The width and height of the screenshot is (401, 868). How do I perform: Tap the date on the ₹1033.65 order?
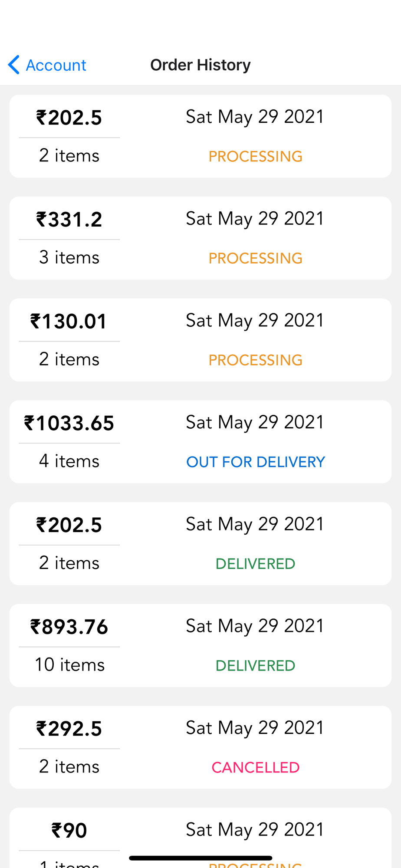point(255,422)
